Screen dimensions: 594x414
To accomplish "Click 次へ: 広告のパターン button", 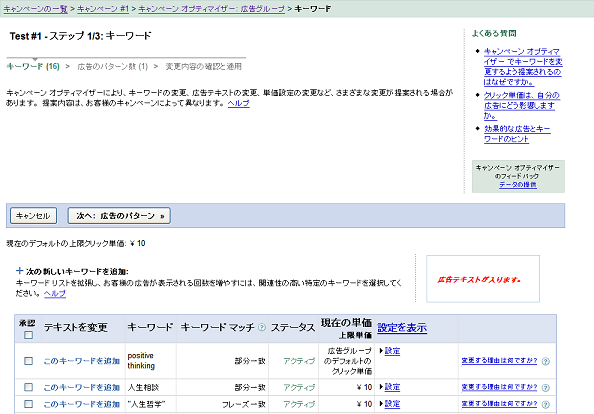I will pyautogui.click(x=119, y=216).
